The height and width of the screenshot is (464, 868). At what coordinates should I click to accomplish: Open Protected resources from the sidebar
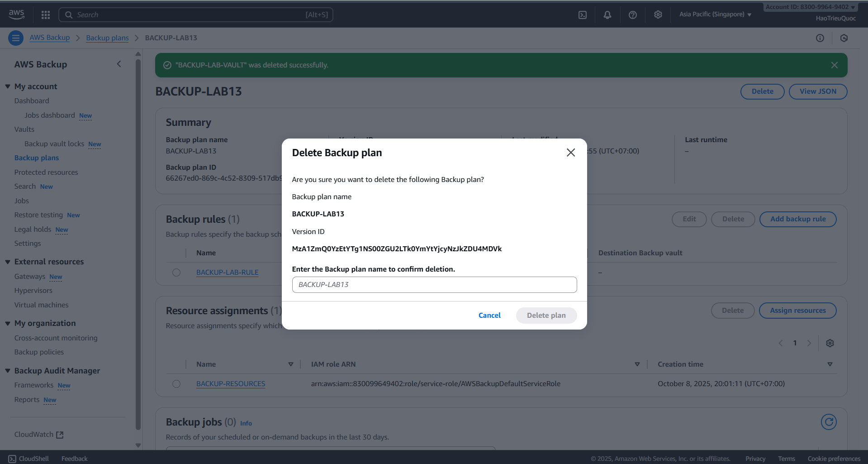tap(46, 172)
